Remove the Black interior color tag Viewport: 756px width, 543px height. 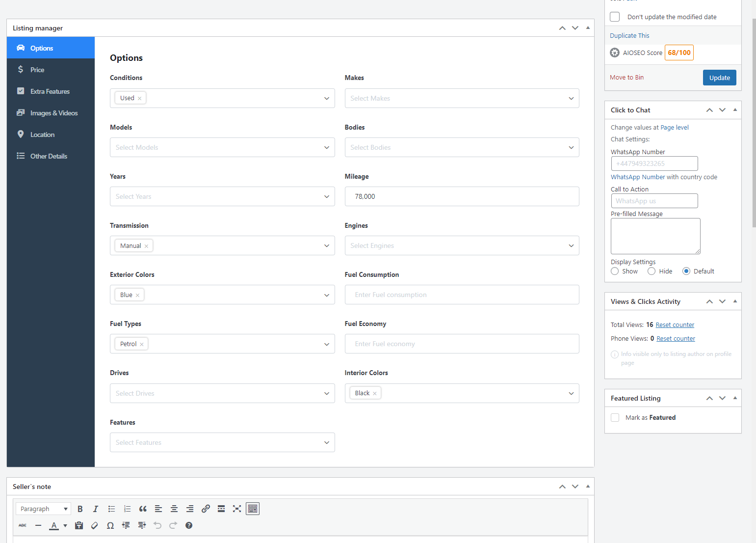[x=375, y=393]
